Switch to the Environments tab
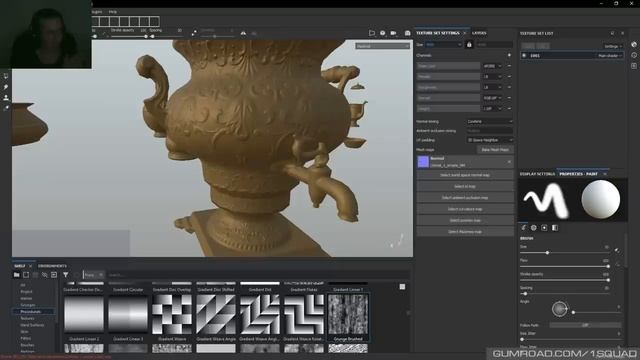The width and height of the screenshot is (640, 360). tap(52, 266)
